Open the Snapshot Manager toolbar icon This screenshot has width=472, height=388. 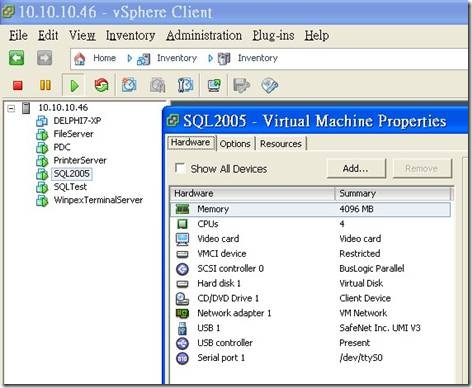[186, 85]
